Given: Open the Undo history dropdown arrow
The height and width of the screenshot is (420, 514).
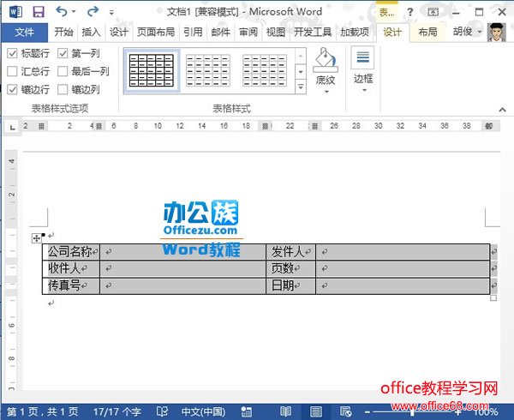Looking at the screenshot, I should pyautogui.click(x=74, y=12).
